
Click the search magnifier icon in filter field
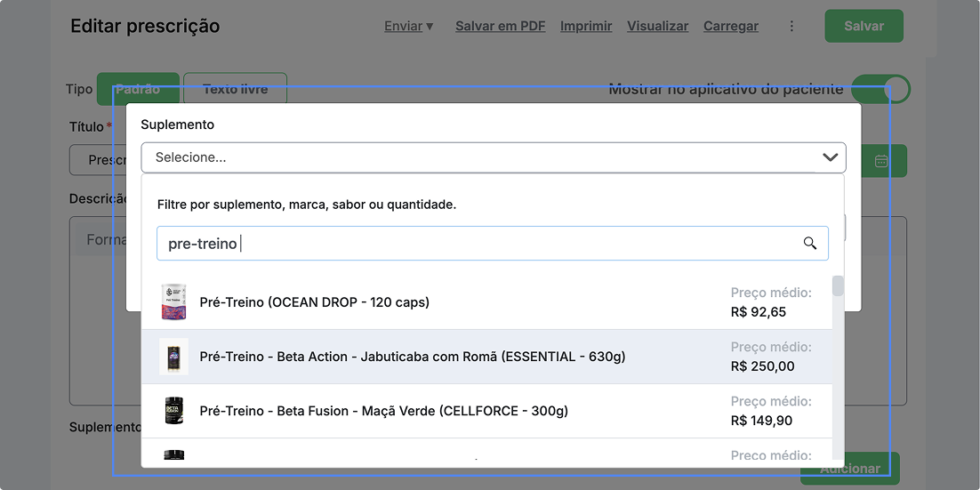(809, 244)
